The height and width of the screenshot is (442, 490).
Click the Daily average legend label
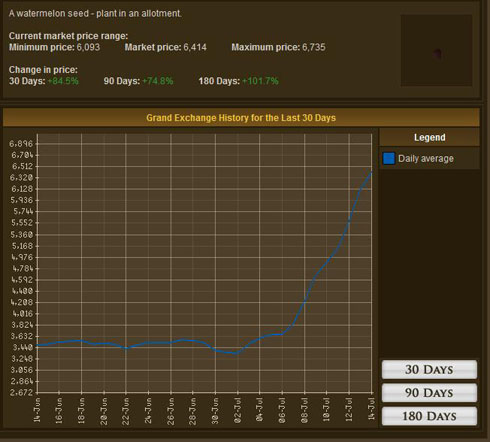point(426,159)
